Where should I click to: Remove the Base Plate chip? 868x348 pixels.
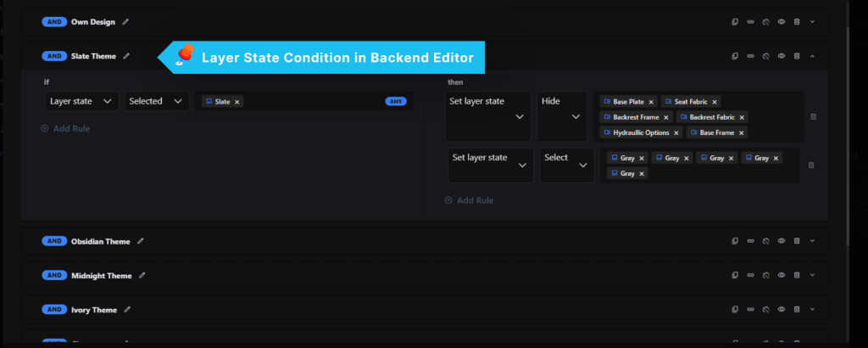(x=651, y=102)
